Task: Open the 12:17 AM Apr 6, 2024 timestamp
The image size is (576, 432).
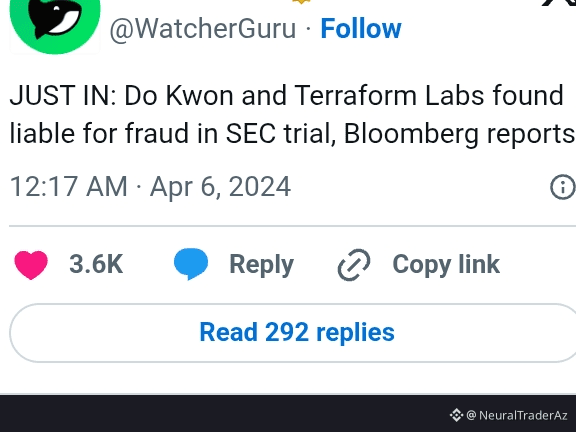Action: click(x=150, y=187)
